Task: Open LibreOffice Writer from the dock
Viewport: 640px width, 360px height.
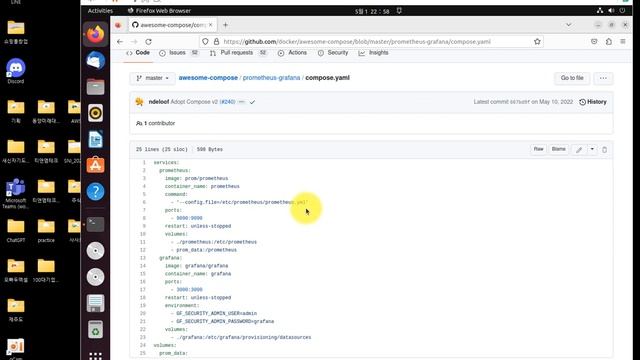Action: point(96,139)
